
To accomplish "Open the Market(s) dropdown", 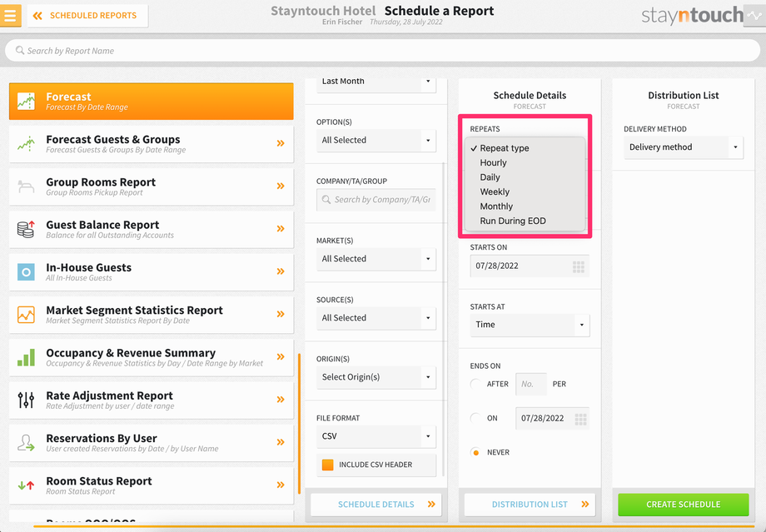I will click(376, 259).
